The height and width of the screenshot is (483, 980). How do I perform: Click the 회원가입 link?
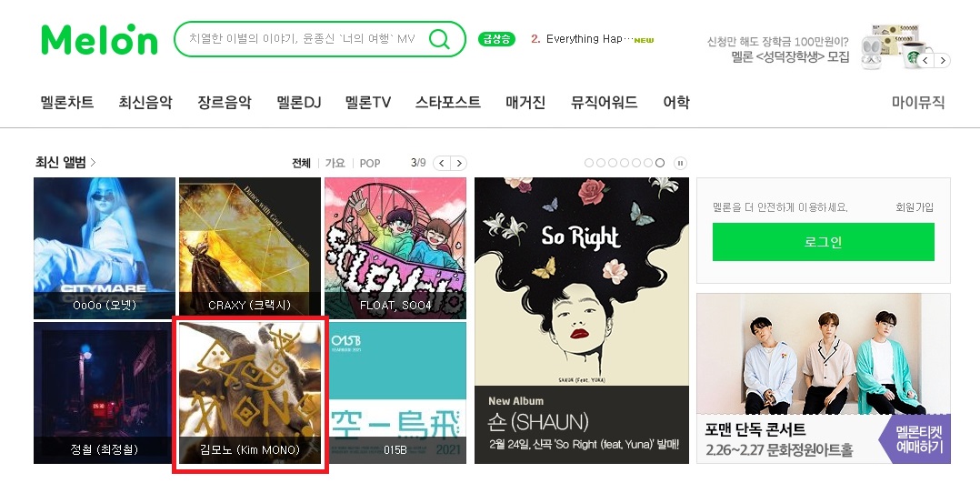click(x=915, y=207)
